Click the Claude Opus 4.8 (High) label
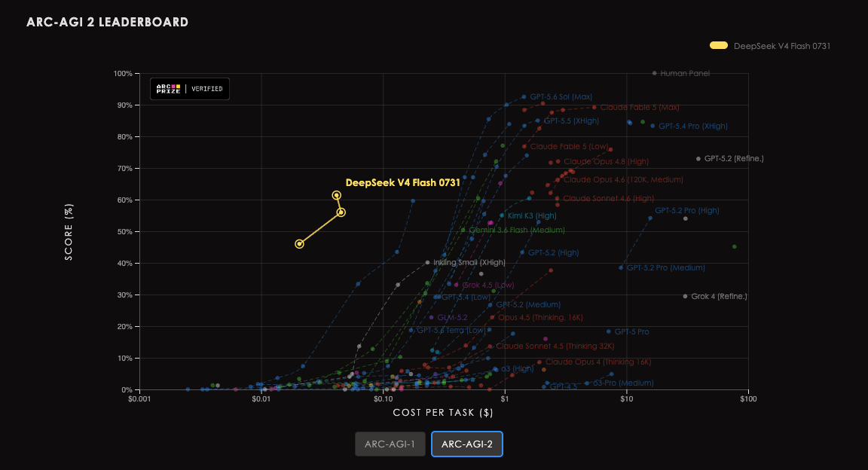Viewport: 868px width, 470px height. click(606, 162)
